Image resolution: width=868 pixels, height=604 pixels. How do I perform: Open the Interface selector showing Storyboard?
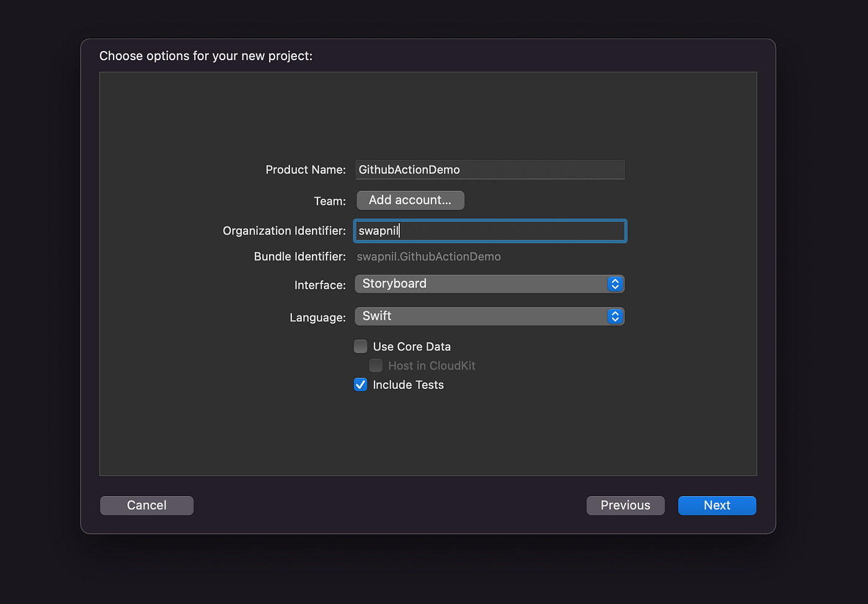click(x=490, y=283)
